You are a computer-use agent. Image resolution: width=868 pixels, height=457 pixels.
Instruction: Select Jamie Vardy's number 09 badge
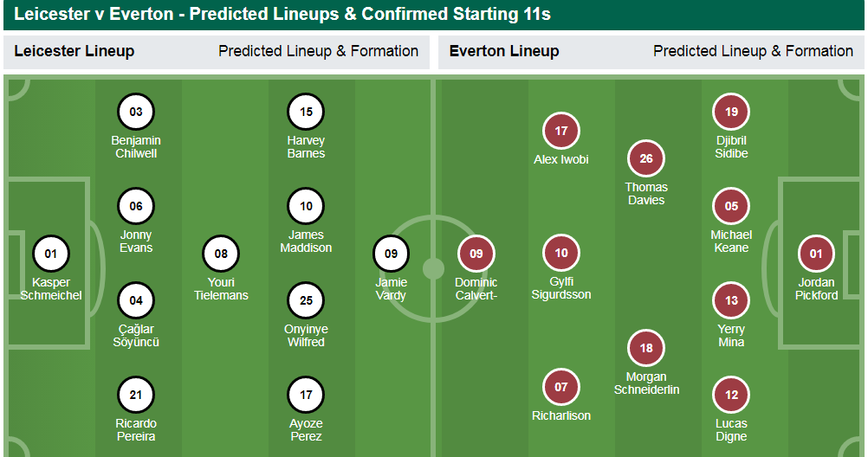[391, 254]
